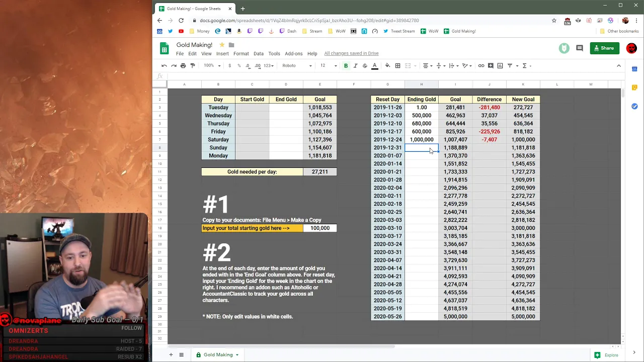Click the Explore button
The height and width of the screenshot is (362, 644).
[607, 355]
